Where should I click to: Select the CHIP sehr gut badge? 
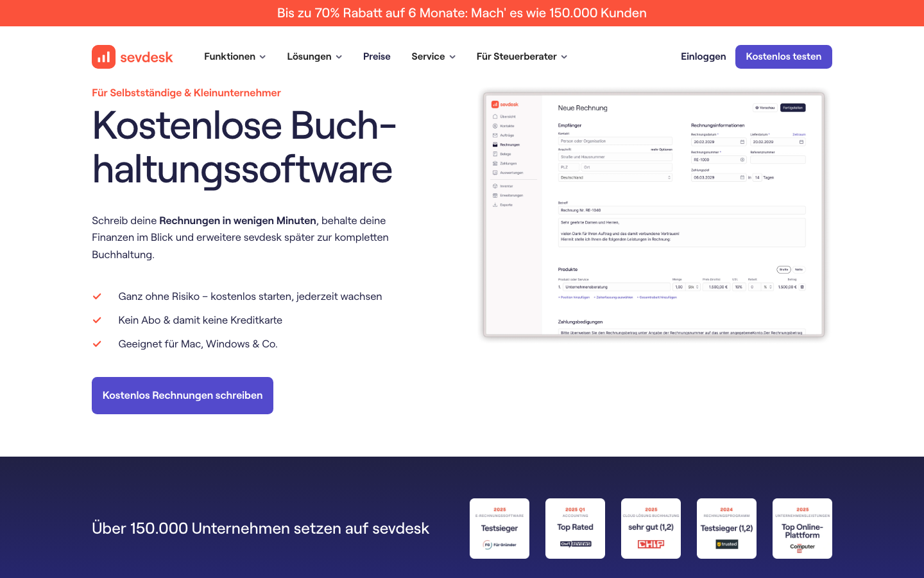coord(651,529)
